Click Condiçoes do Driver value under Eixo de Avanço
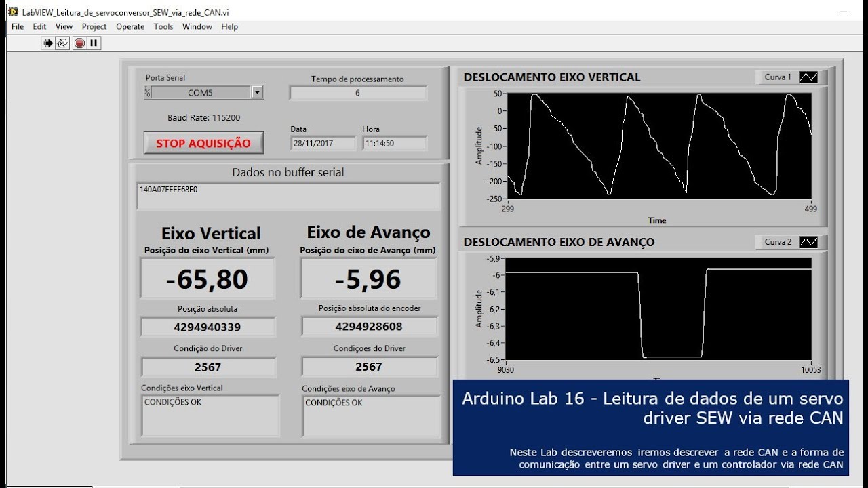Image resolution: width=868 pixels, height=488 pixels. tap(369, 367)
